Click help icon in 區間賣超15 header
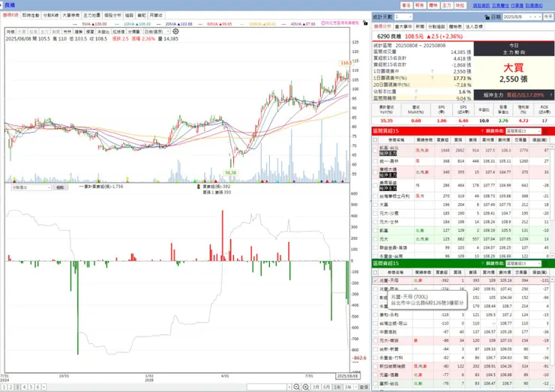Screen dimensions: 555x392 click(482, 263)
